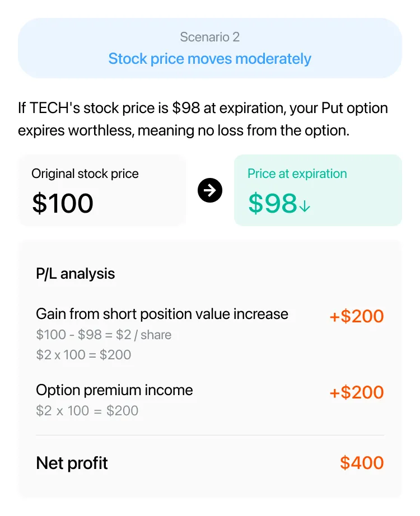Click the Scenario 2 label
420x516 pixels.
(x=210, y=37)
